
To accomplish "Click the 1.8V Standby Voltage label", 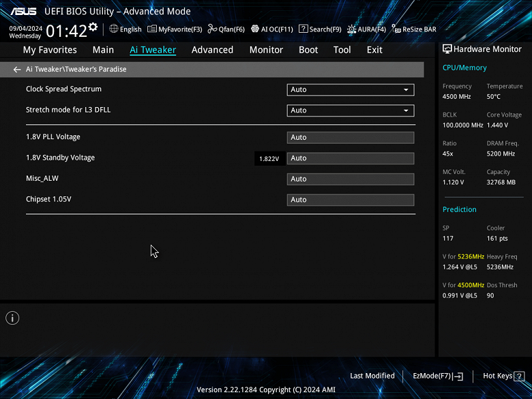I will pos(61,158).
